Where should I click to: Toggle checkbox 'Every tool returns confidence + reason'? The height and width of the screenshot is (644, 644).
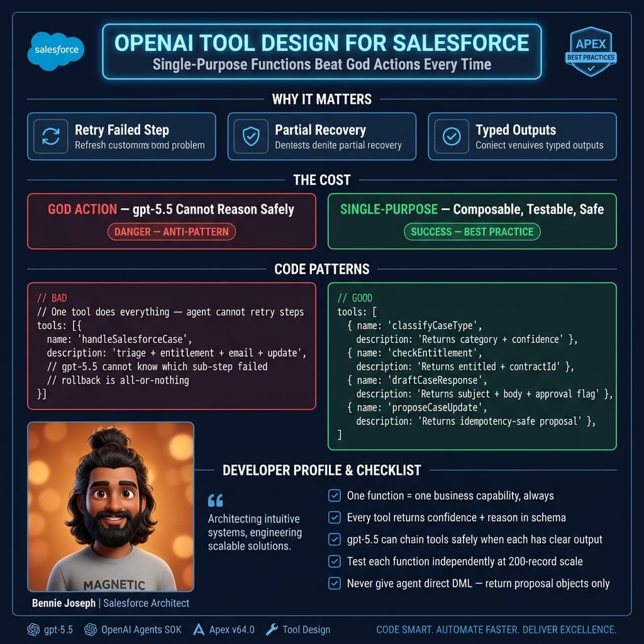click(335, 517)
